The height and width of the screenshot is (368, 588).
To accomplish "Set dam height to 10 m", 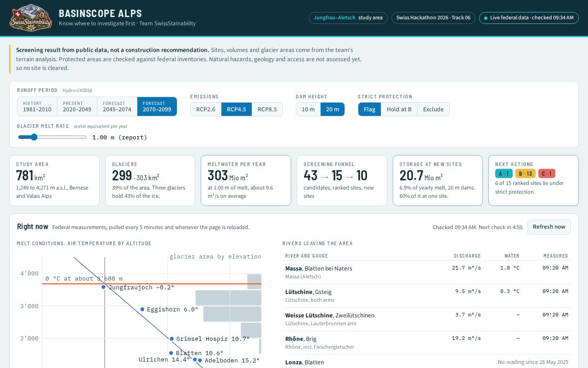I will 308,109.
